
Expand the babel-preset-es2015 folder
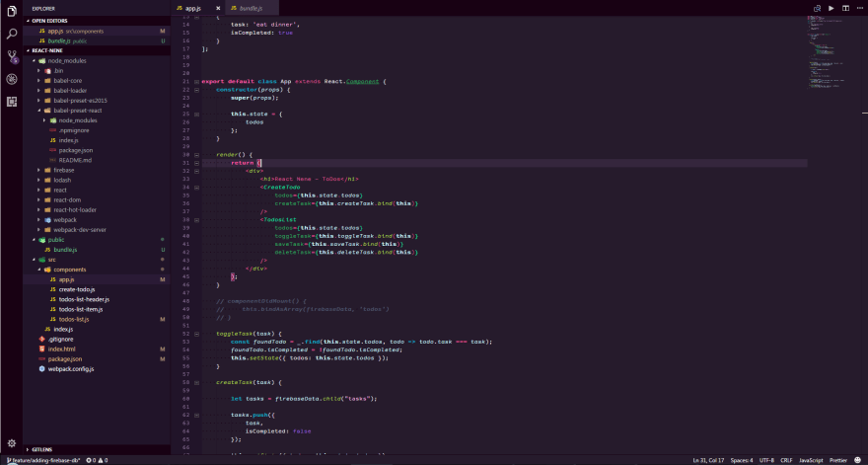[x=97, y=101]
